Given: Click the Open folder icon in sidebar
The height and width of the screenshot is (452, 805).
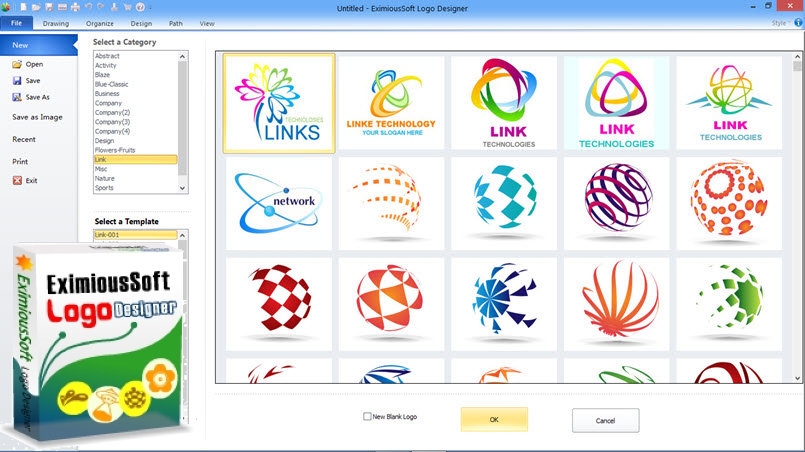Looking at the screenshot, I should 16,64.
